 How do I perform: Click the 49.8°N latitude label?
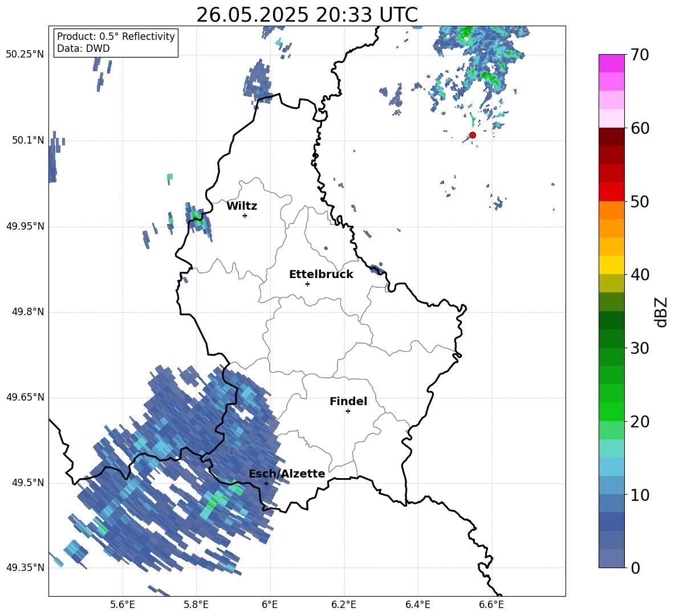point(28,312)
